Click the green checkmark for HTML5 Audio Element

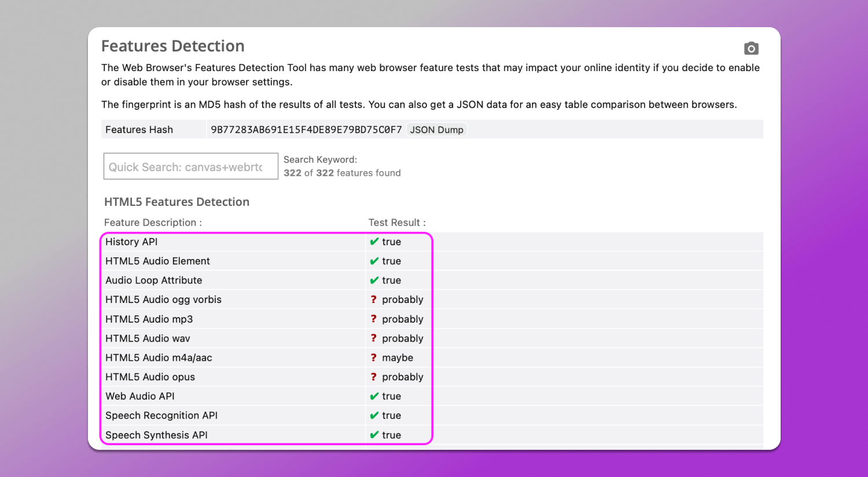(x=374, y=261)
